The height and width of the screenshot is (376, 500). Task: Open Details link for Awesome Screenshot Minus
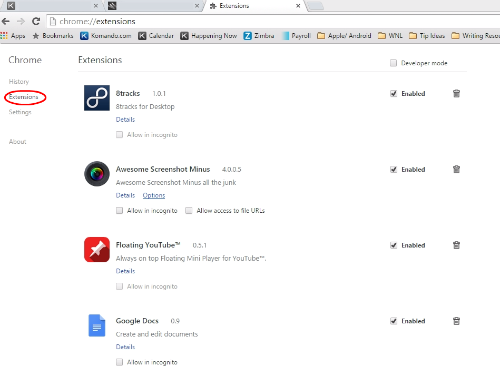pyautogui.click(x=125, y=195)
